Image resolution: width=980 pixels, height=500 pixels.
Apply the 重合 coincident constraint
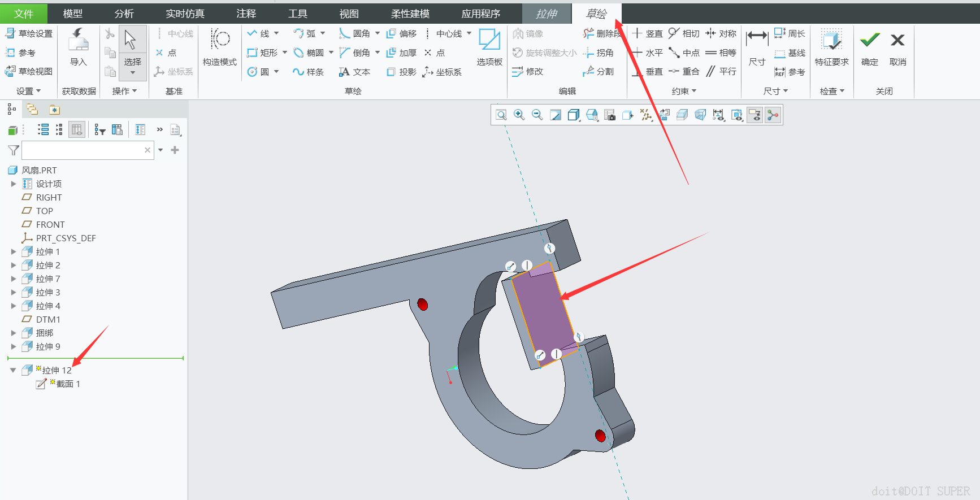click(684, 71)
